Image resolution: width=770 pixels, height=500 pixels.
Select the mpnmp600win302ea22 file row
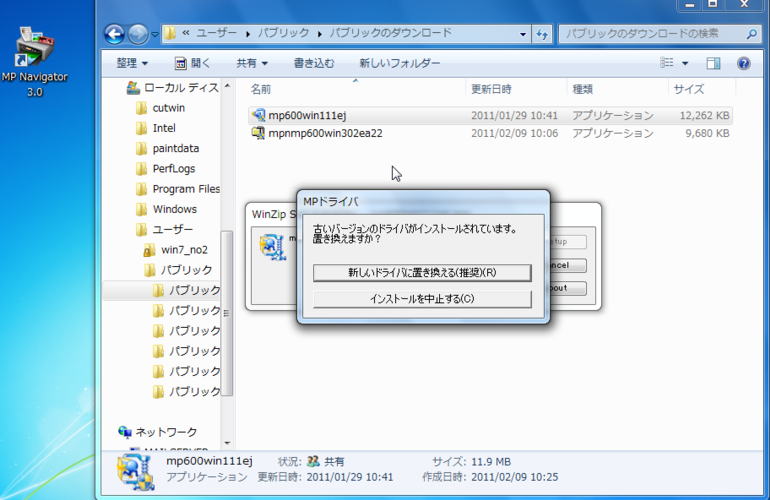click(x=490, y=133)
